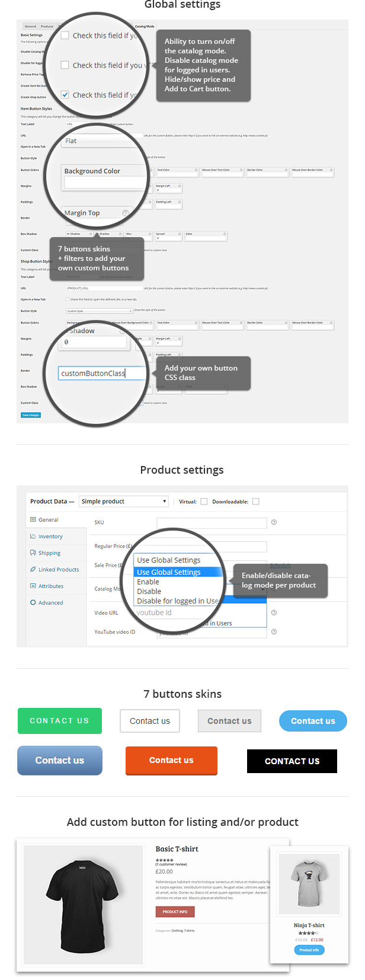This screenshot has height=980, width=365.
Task: Switch to the Products settings tab
Action: [x=47, y=26]
